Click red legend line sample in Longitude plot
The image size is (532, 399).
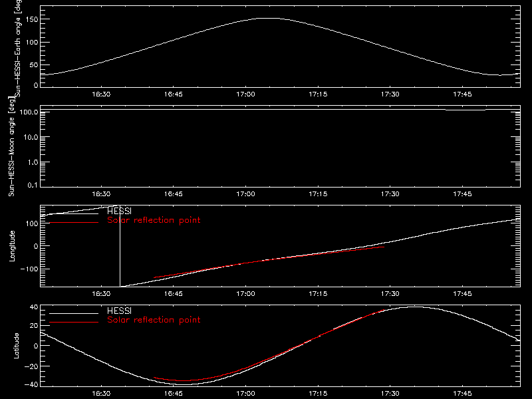(74, 223)
